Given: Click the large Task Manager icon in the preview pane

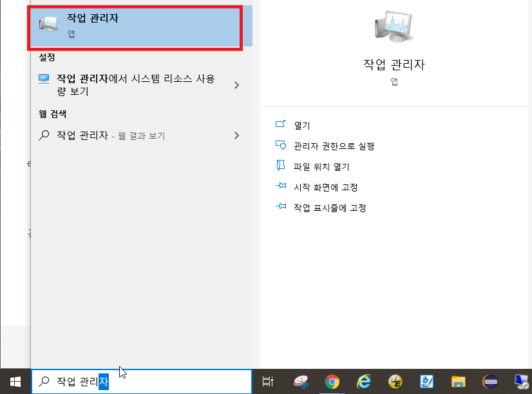Looking at the screenshot, I should 394,26.
